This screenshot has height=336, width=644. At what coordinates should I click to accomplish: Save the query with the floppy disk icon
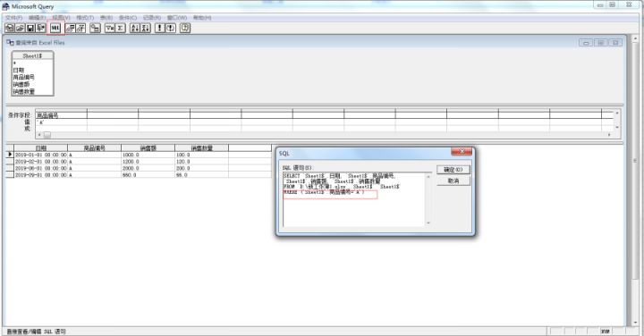(30, 28)
